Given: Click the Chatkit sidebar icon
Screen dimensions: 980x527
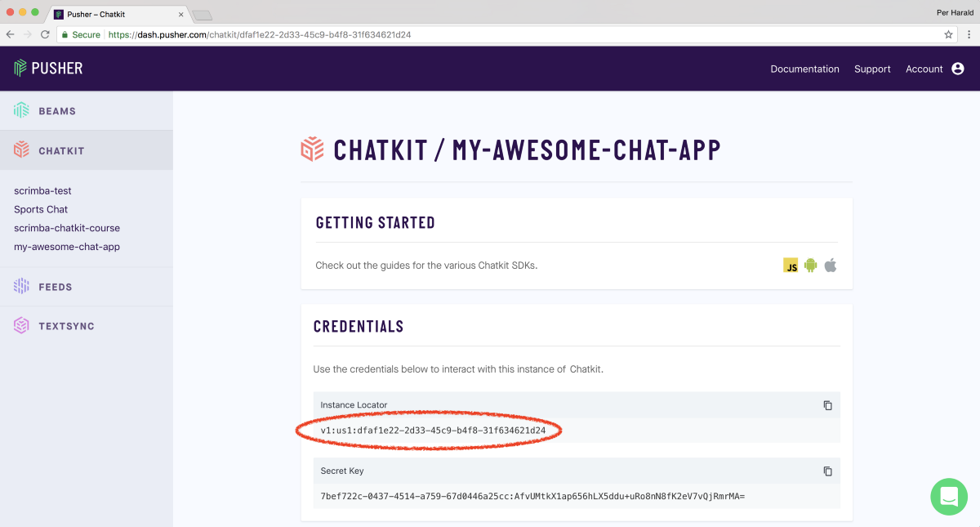Looking at the screenshot, I should pyautogui.click(x=21, y=150).
